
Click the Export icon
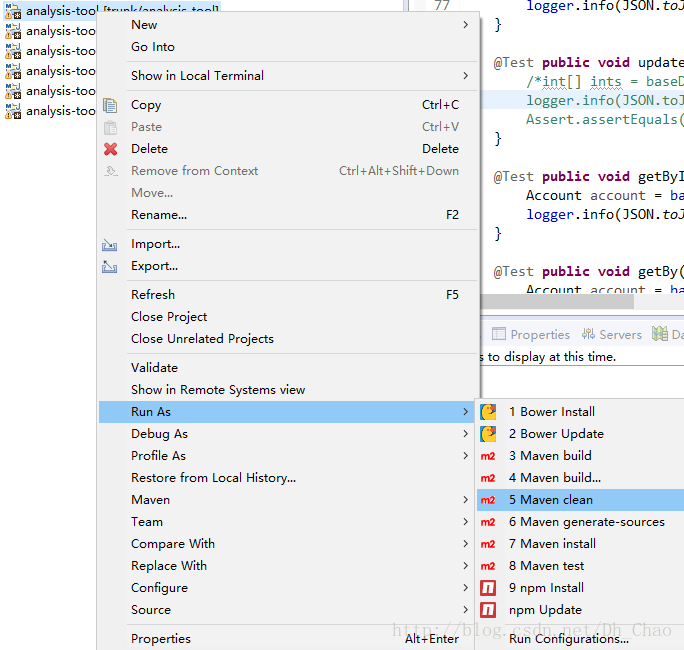(109, 267)
